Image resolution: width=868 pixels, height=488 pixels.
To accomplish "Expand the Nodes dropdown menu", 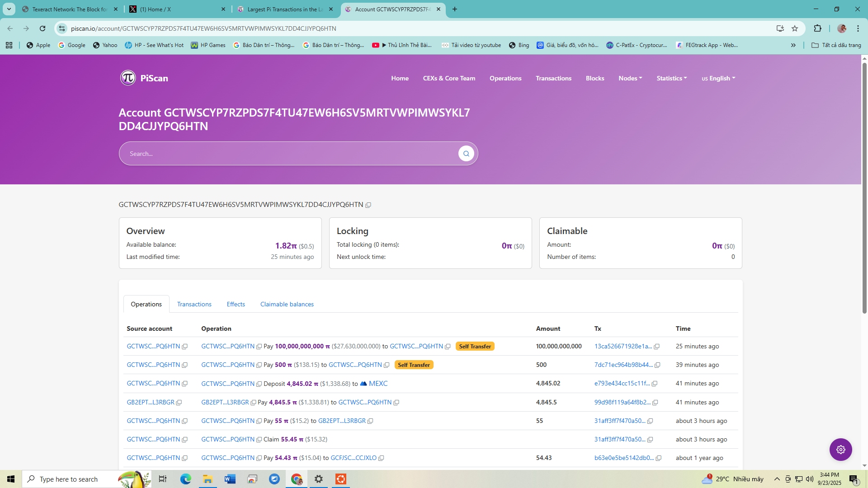I will [x=630, y=78].
